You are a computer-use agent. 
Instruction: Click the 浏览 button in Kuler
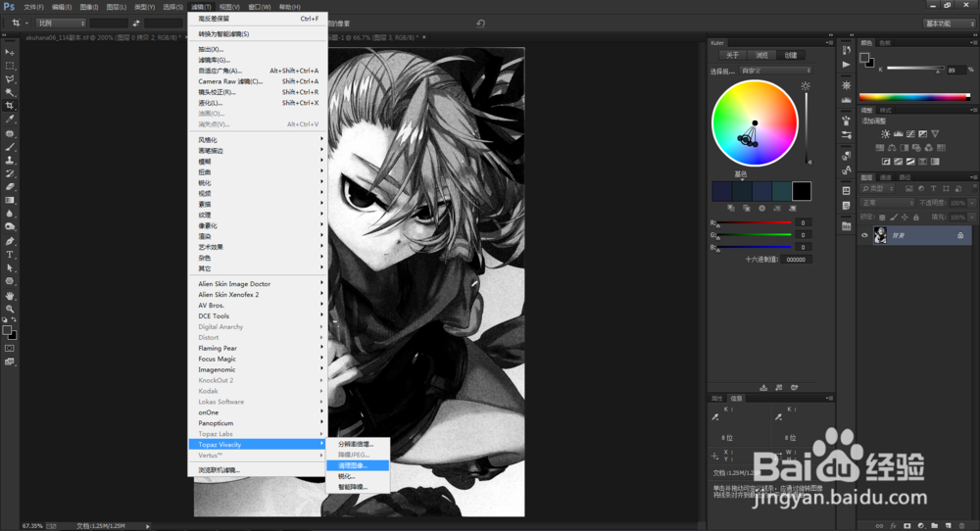click(x=761, y=55)
